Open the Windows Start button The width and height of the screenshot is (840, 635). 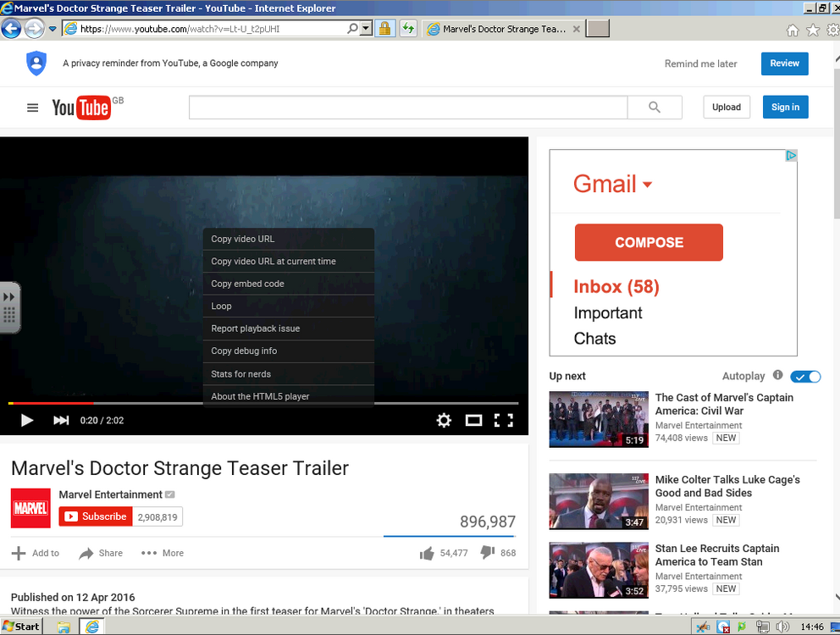[x=21, y=627]
